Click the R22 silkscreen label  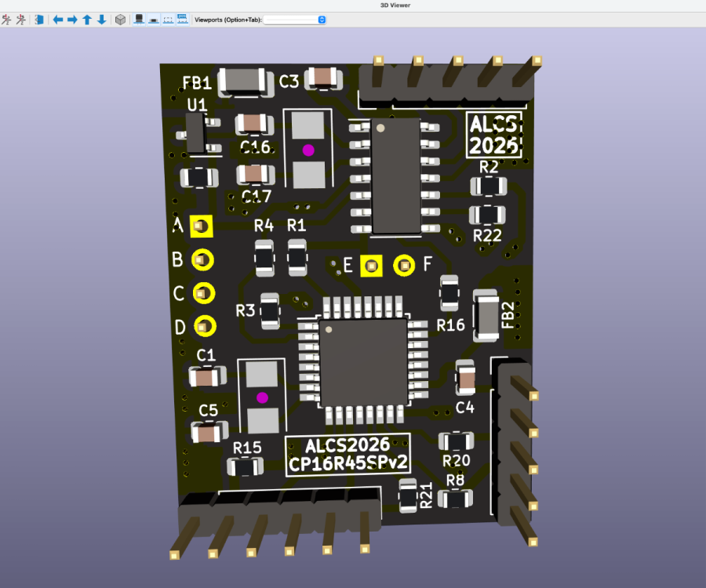point(487,235)
